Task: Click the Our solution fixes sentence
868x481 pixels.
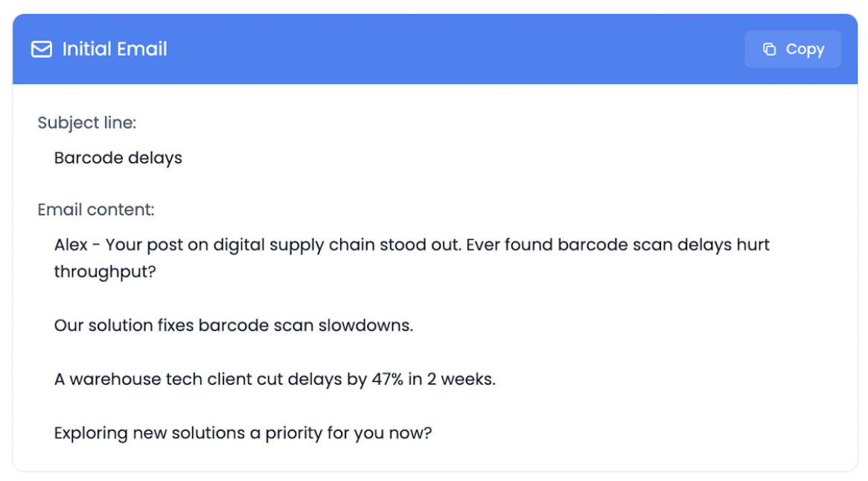Action: pyautogui.click(x=234, y=325)
